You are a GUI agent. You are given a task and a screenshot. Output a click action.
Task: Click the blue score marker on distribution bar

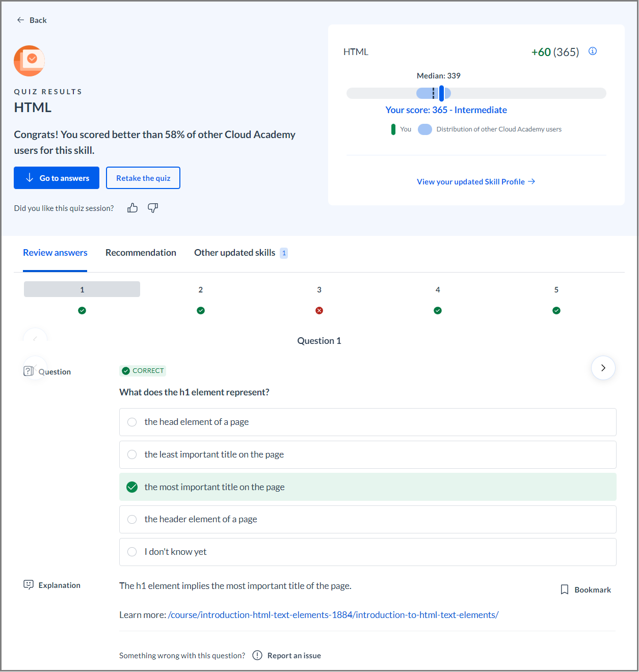[x=441, y=93]
